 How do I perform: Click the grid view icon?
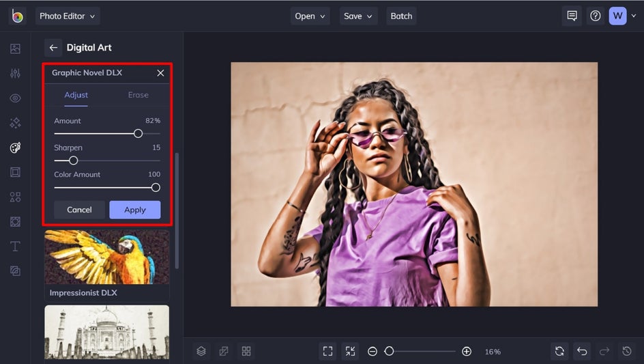click(246, 351)
